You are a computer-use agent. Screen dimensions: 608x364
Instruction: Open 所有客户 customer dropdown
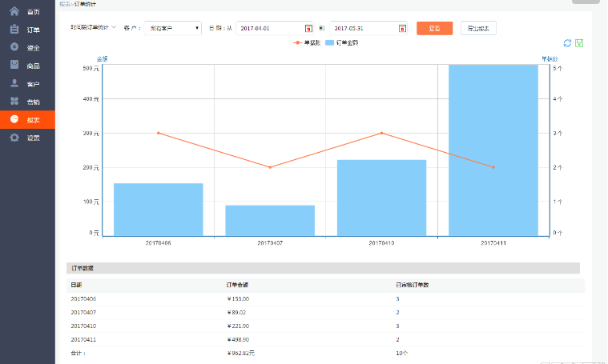[172, 28]
